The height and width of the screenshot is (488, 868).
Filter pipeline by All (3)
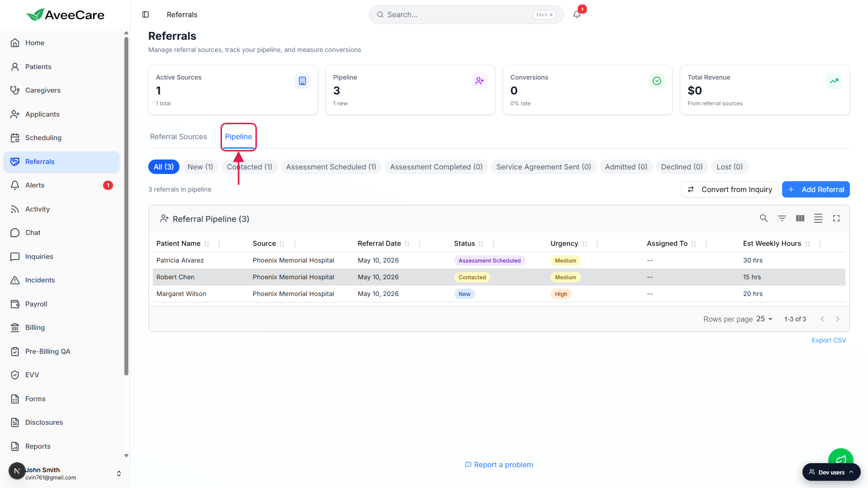tap(164, 167)
